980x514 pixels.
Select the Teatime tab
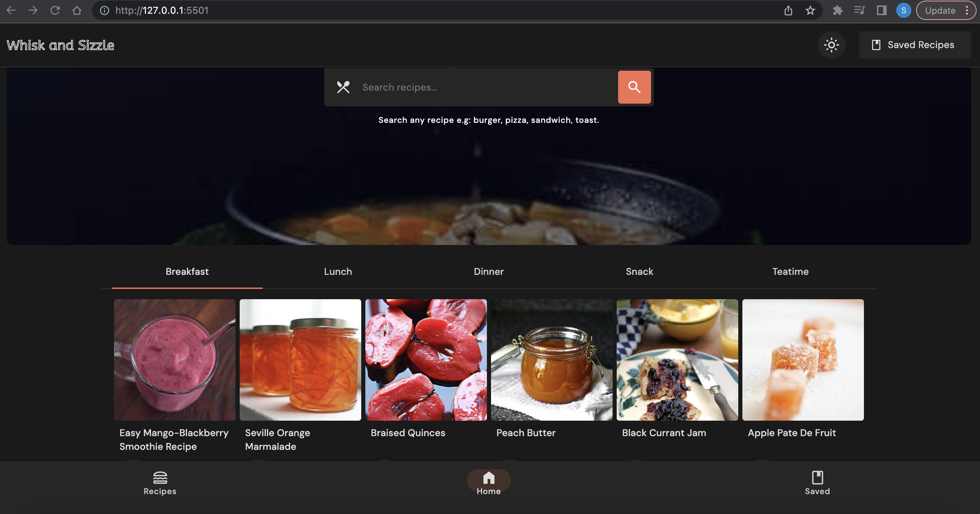pyautogui.click(x=790, y=271)
